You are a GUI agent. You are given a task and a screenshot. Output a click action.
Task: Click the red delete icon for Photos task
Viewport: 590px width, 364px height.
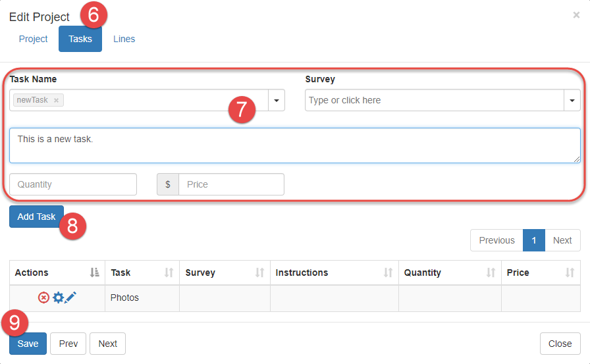tap(43, 298)
